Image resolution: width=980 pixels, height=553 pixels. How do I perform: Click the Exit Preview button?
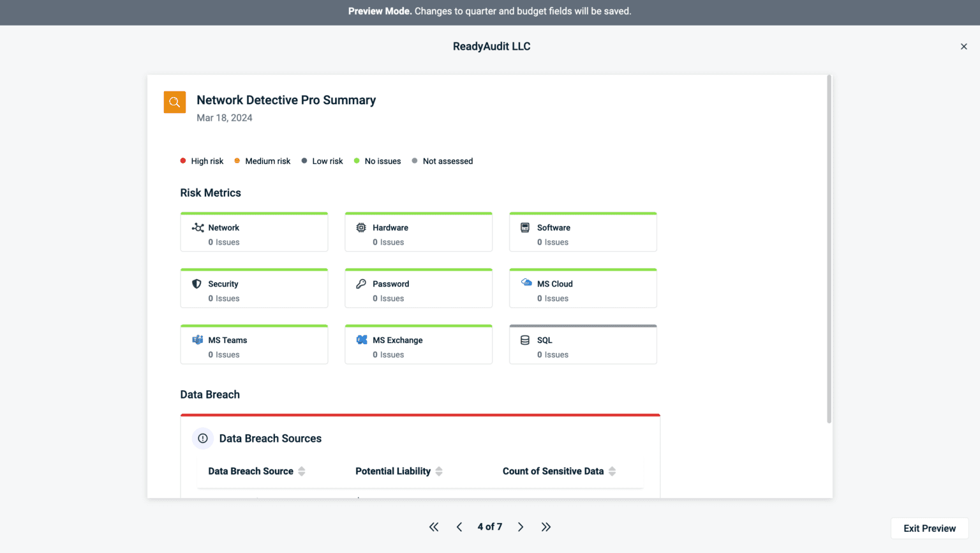pos(929,528)
